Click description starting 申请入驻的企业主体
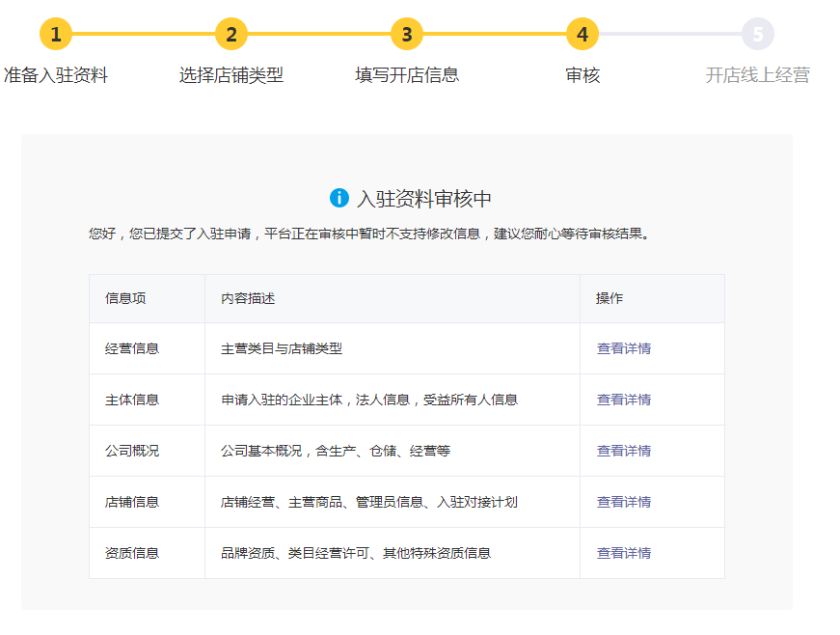Viewport: 840px width, 635px height. pyautogui.click(x=369, y=400)
